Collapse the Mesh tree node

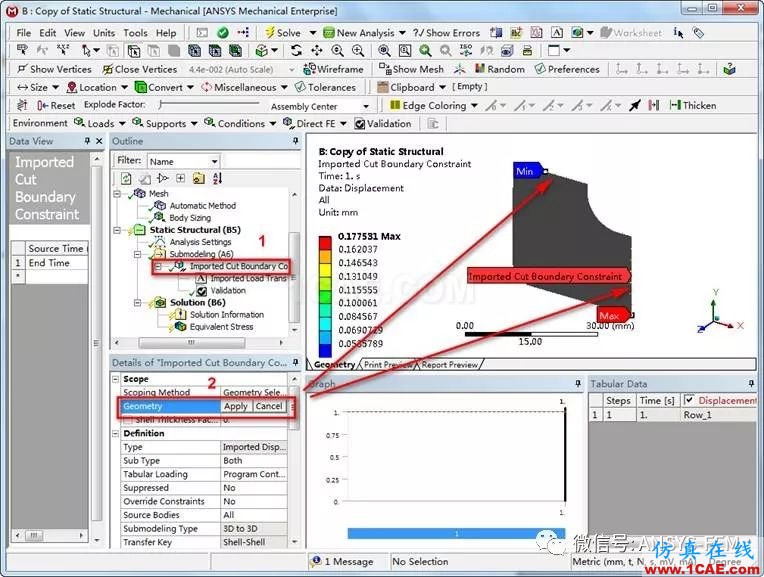(x=117, y=193)
